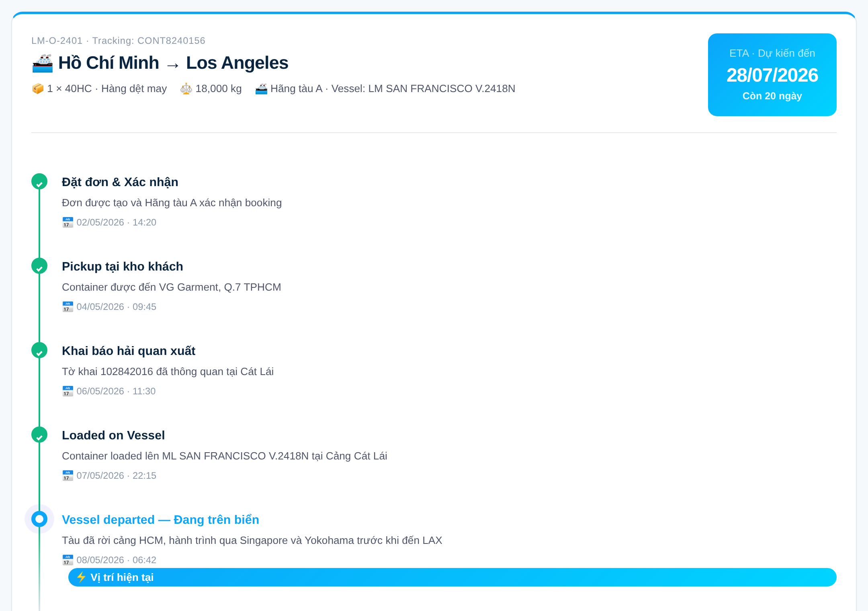The image size is (868, 611).
Task: Click the Vị trí hiện tại blue bar
Action: pyautogui.click(x=452, y=577)
